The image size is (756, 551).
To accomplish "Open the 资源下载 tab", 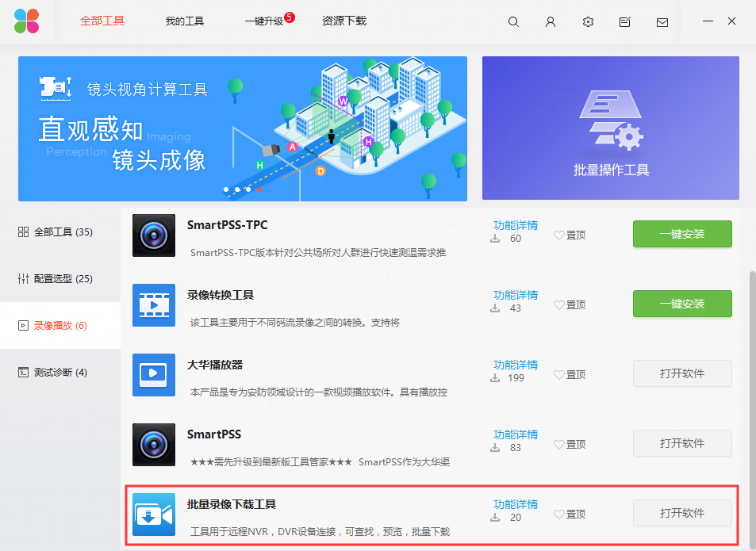I will pyautogui.click(x=344, y=21).
